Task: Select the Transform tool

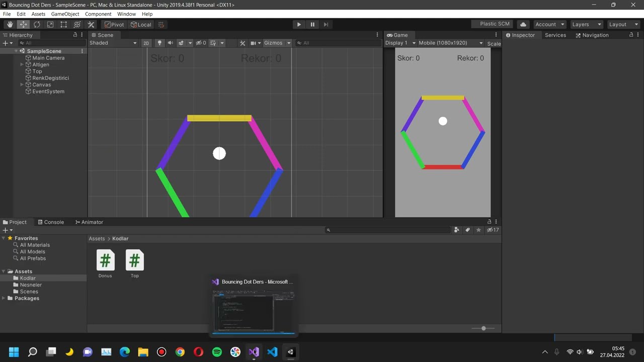Action: click(77, 24)
